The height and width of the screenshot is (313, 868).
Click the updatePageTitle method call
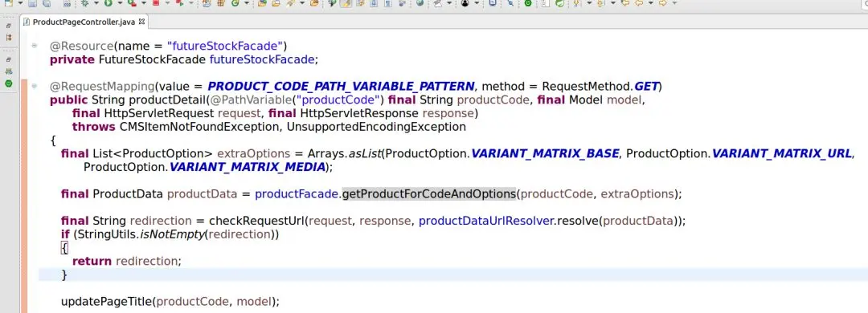107,302
